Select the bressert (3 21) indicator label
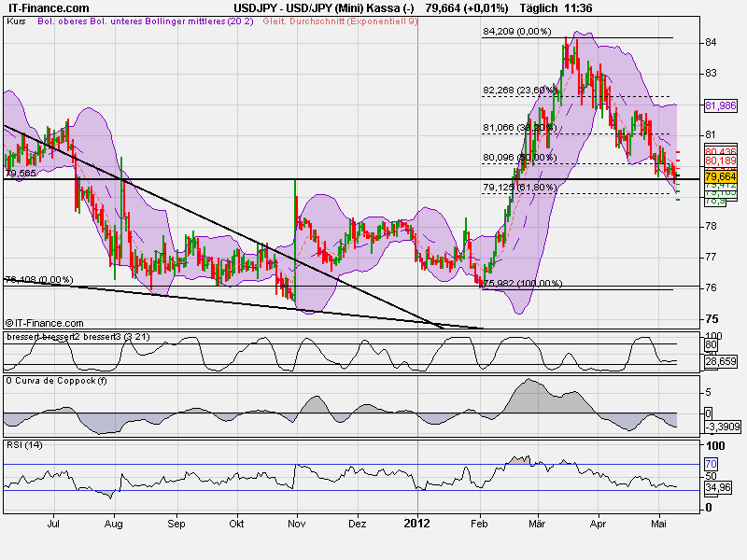 pyautogui.click(x=78, y=337)
